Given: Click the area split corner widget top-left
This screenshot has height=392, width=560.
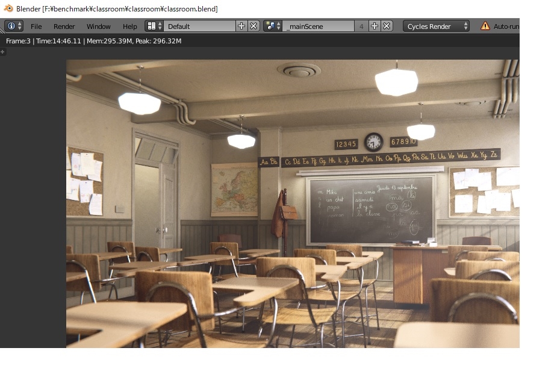Looking at the screenshot, I should coord(2,32).
